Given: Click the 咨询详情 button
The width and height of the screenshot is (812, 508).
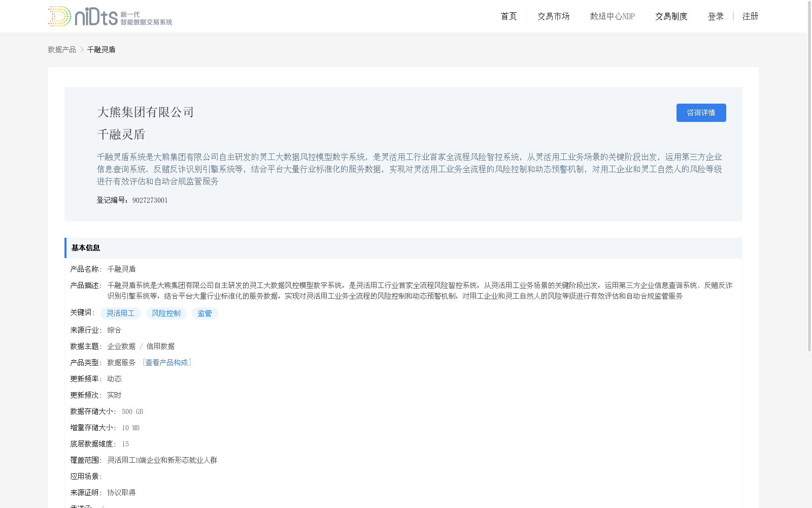Looking at the screenshot, I should pos(701,113).
